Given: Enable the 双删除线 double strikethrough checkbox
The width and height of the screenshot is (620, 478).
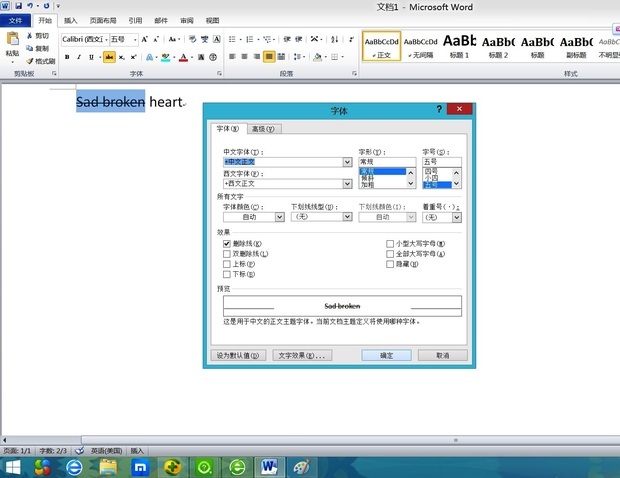Looking at the screenshot, I should tap(227, 254).
